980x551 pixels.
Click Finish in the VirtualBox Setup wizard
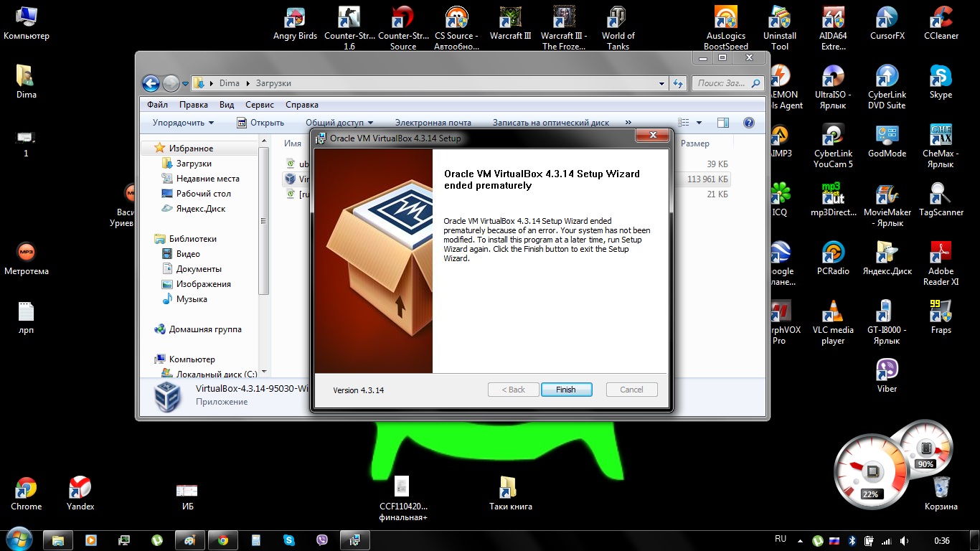point(566,390)
